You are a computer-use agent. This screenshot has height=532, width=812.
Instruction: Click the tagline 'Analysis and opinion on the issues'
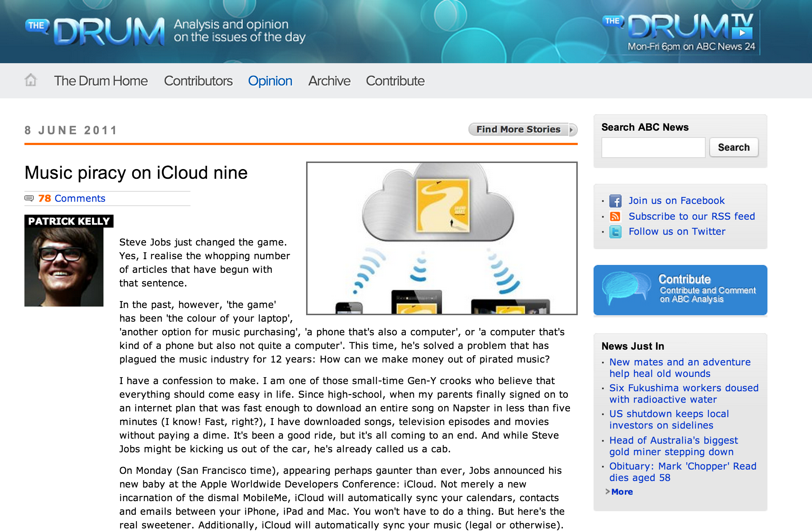pos(240,31)
